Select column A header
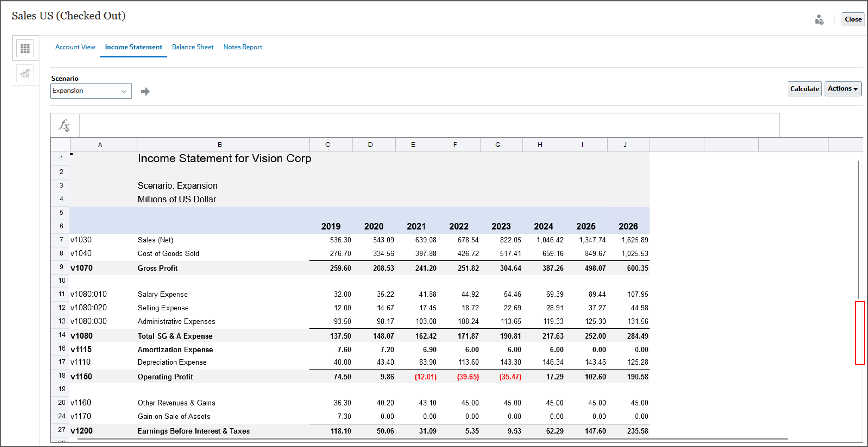This screenshot has height=447, width=868. pos(103,144)
